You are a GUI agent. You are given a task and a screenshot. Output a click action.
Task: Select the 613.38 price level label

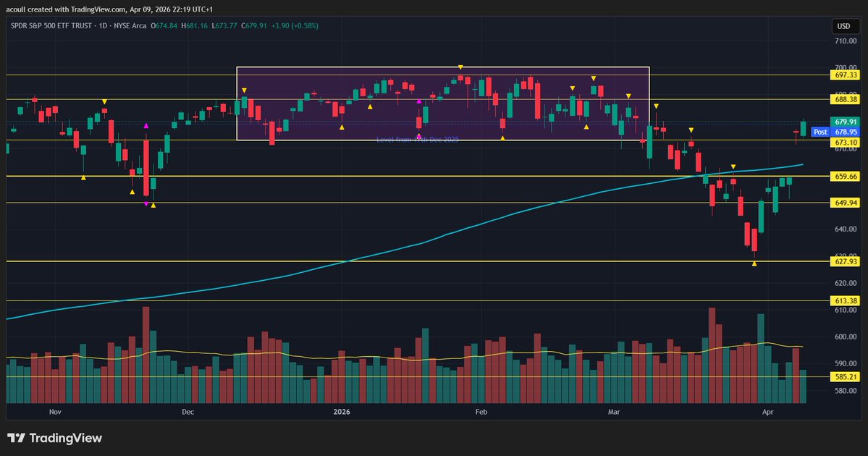[846, 301]
